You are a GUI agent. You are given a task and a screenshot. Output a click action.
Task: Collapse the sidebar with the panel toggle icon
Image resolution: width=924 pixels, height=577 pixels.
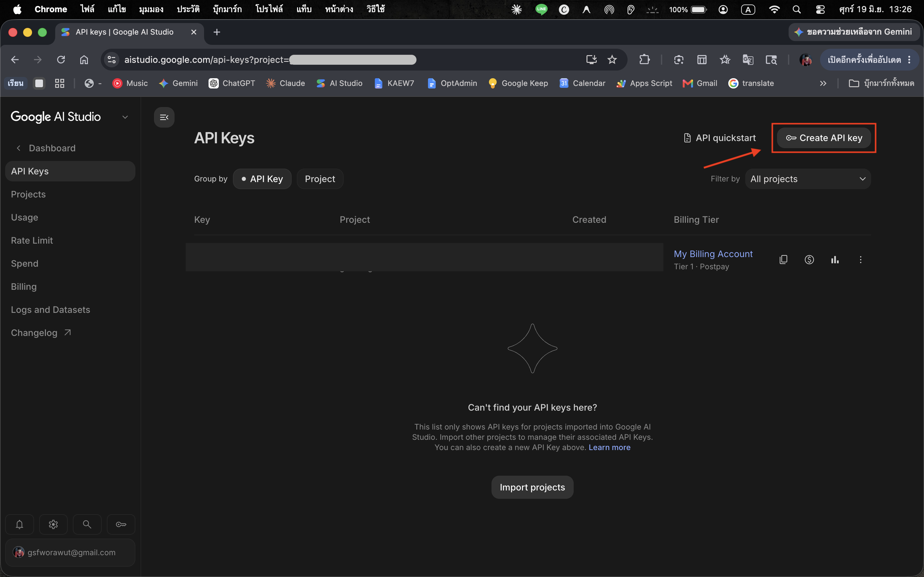coord(164,117)
